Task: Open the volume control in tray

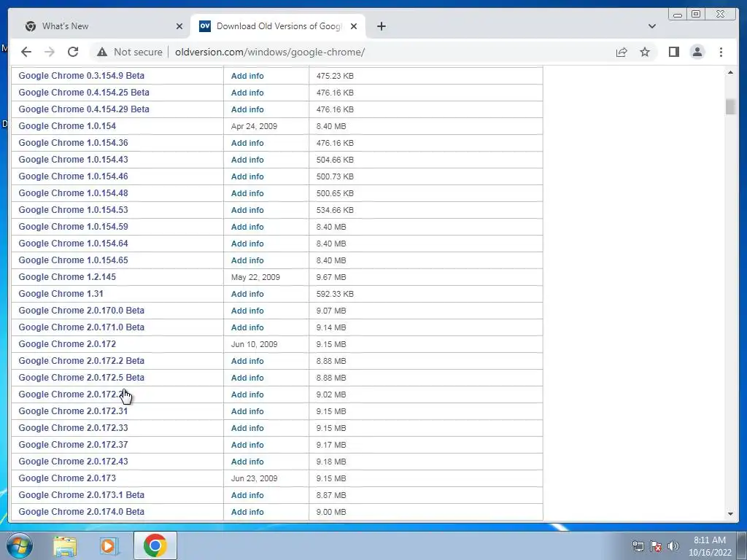Action: click(673, 546)
